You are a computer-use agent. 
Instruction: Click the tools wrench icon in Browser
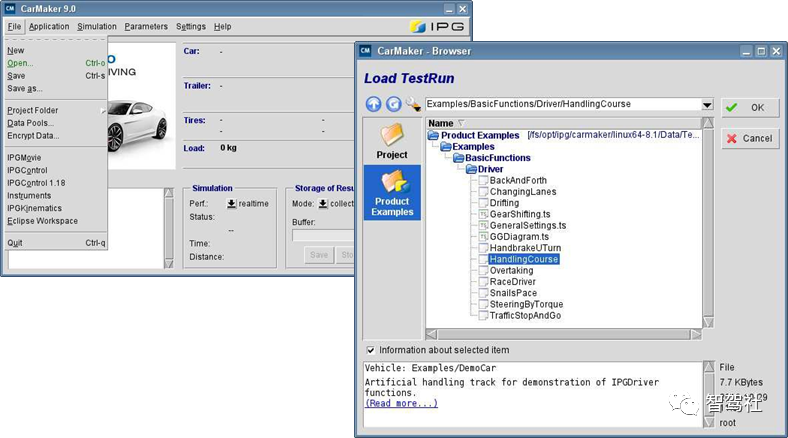pyautogui.click(x=413, y=104)
